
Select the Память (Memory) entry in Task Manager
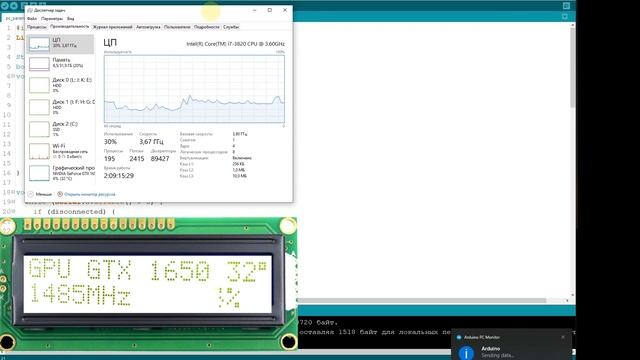point(60,64)
